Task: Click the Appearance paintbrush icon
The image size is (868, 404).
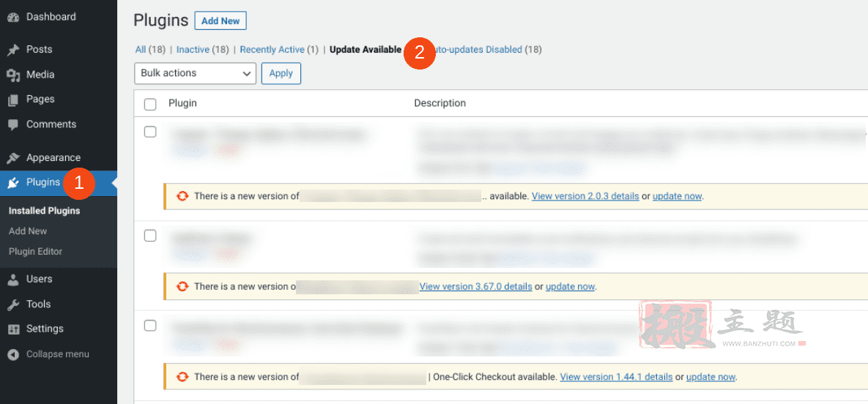Action: [x=13, y=158]
